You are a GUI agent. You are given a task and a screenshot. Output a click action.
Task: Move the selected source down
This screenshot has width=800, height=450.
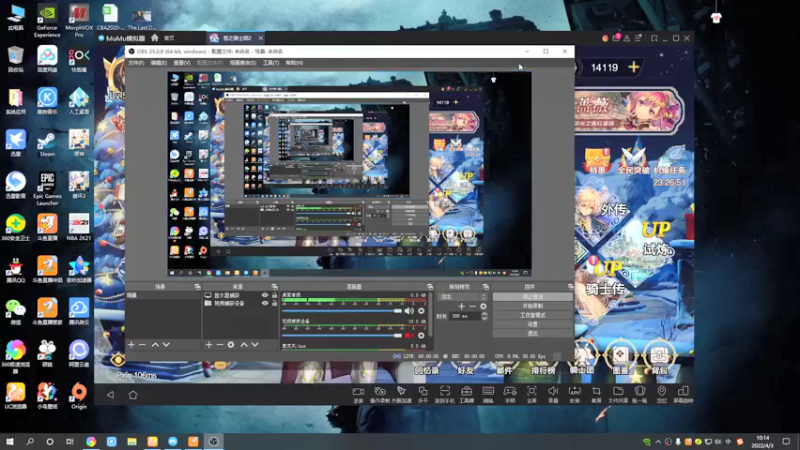[255, 345]
